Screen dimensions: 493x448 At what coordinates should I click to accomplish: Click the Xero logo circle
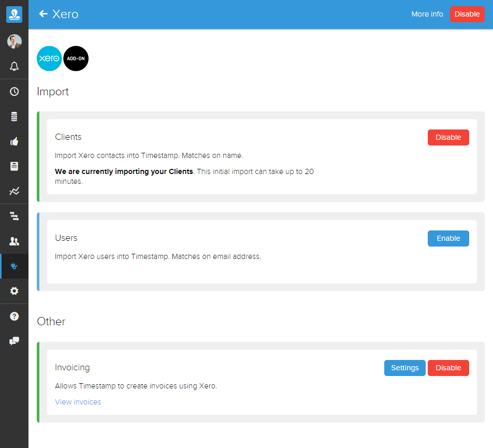[49, 59]
